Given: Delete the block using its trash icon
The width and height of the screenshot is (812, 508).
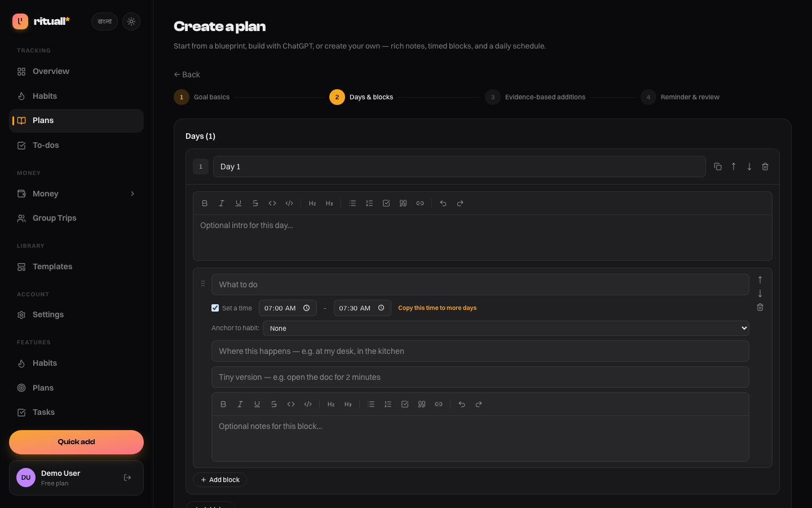Looking at the screenshot, I should coord(760,307).
